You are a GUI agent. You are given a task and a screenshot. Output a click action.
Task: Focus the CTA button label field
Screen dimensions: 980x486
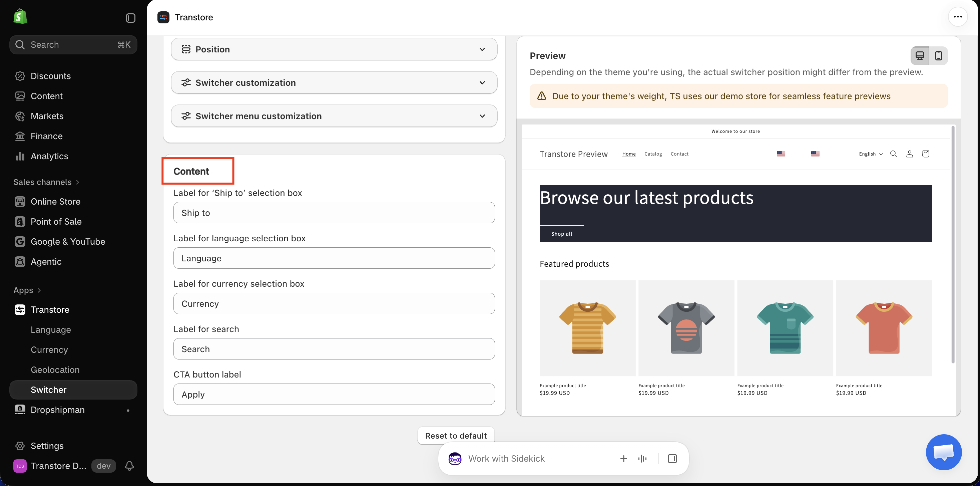[x=334, y=394]
